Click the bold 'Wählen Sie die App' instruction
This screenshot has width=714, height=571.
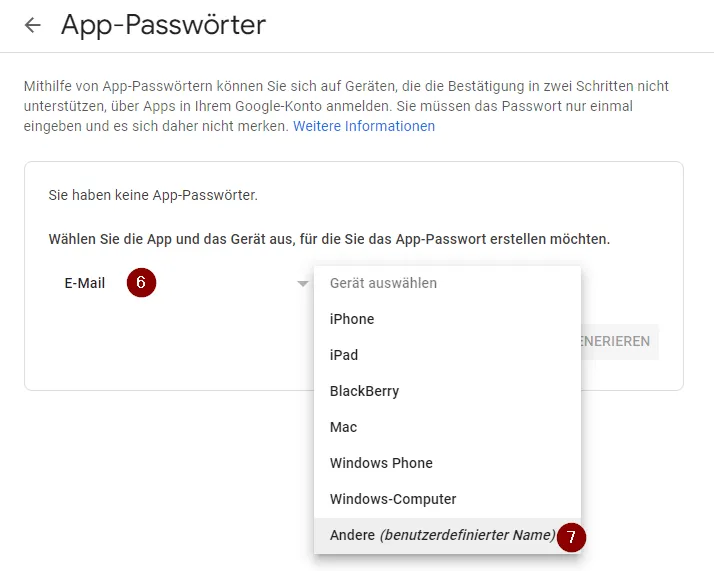click(329, 240)
